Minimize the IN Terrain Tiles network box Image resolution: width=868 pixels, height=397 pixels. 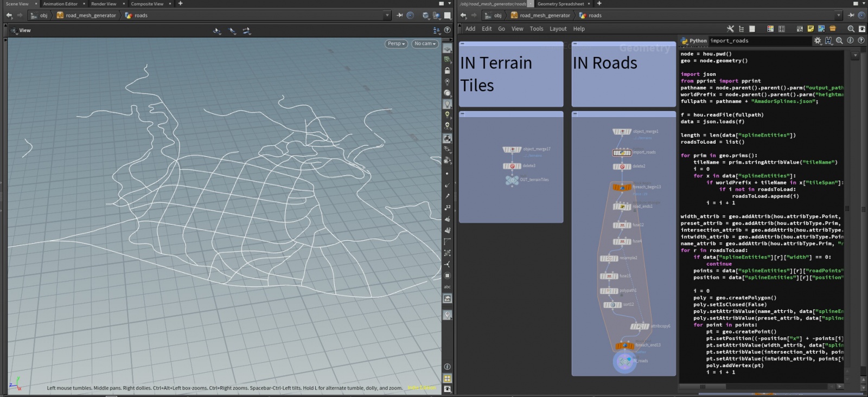coord(462,44)
